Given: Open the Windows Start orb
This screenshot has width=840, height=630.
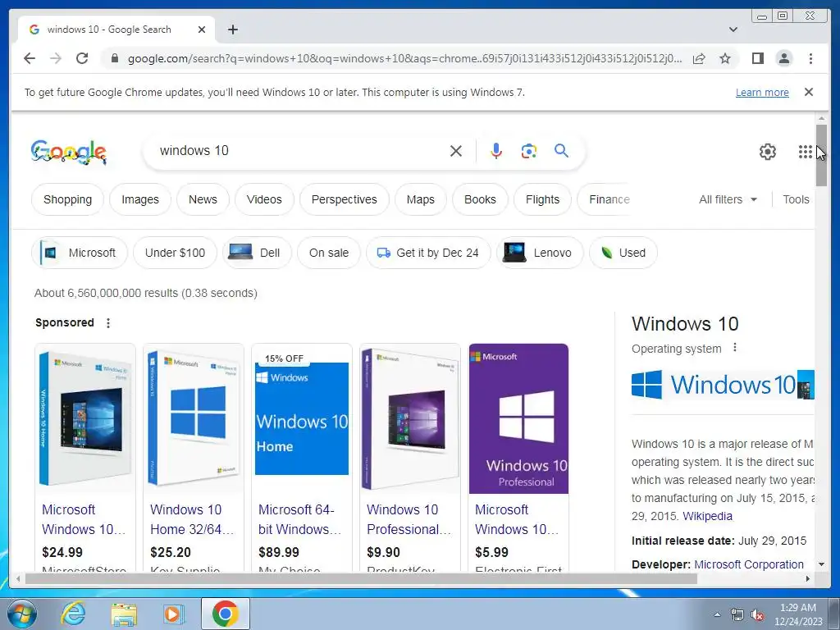Looking at the screenshot, I should pyautogui.click(x=21, y=614).
